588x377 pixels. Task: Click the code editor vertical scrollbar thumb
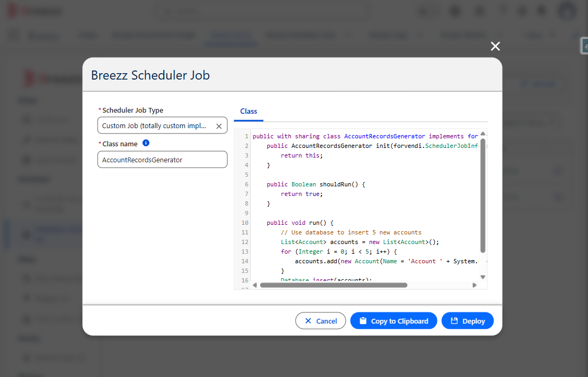pyautogui.click(x=483, y=195)
